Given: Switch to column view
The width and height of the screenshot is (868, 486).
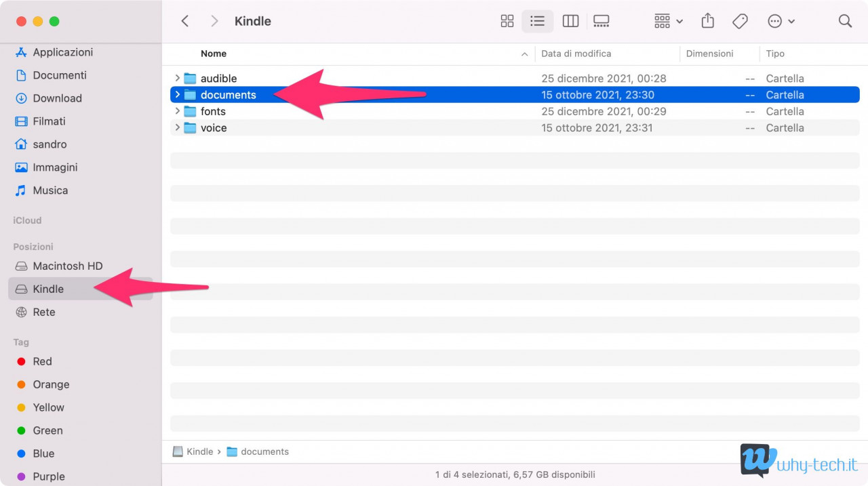Looking at the screenshot, I should pyautogui.click(x=571, y=21).
